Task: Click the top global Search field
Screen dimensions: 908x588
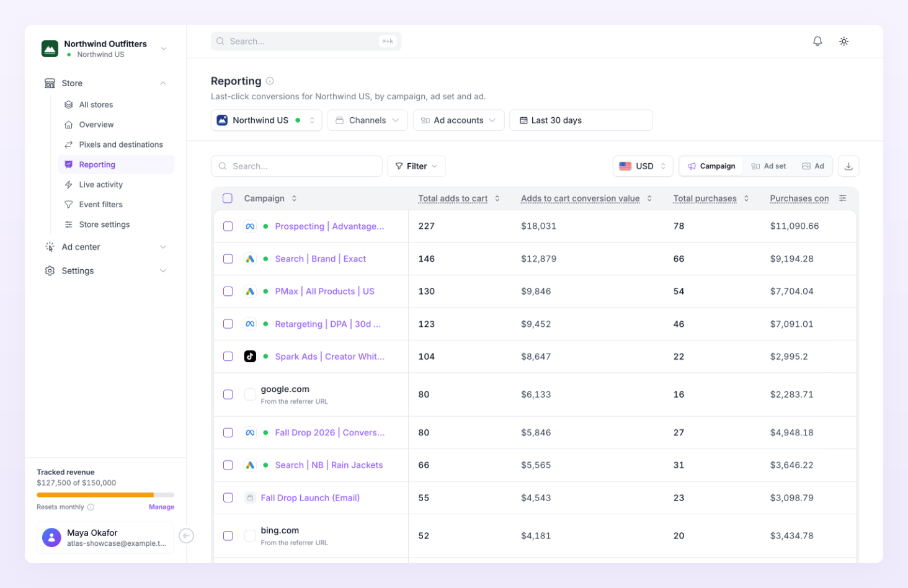Action: pos(306,42)
